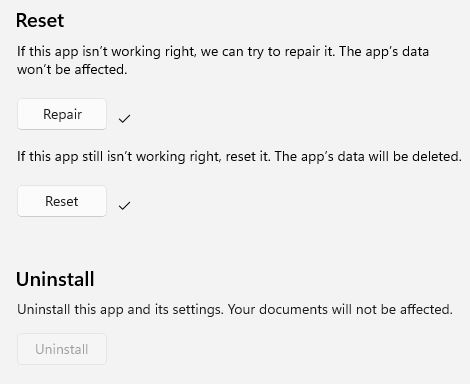470x384 pixels.
Task: Click the Reset button below the description
Action: pos(62,201)
